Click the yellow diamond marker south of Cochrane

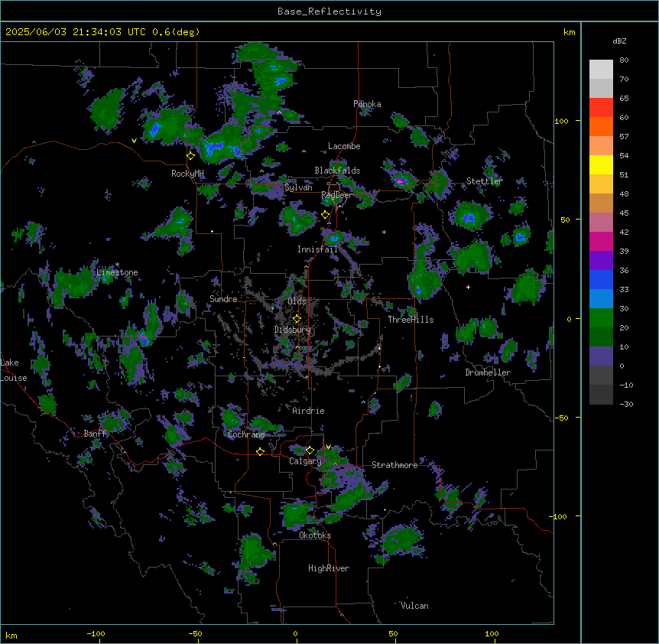pyautogui.click(x=260, y=451)
